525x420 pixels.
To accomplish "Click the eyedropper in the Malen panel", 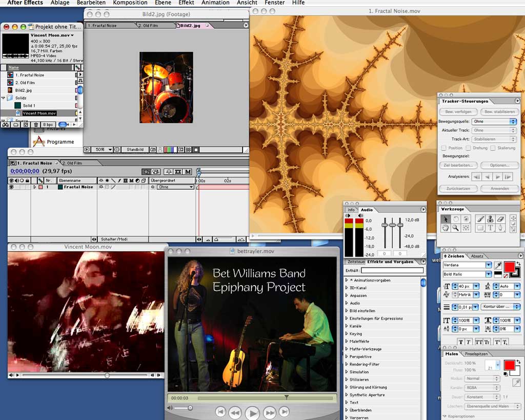I will click(516, 383).
